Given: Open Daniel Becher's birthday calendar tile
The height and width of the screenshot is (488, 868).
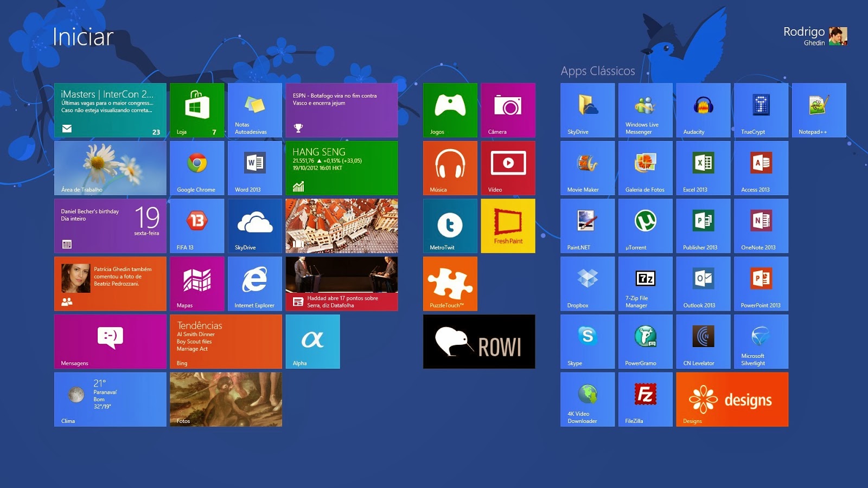Looking at the screenshot, I should [110, 226].
